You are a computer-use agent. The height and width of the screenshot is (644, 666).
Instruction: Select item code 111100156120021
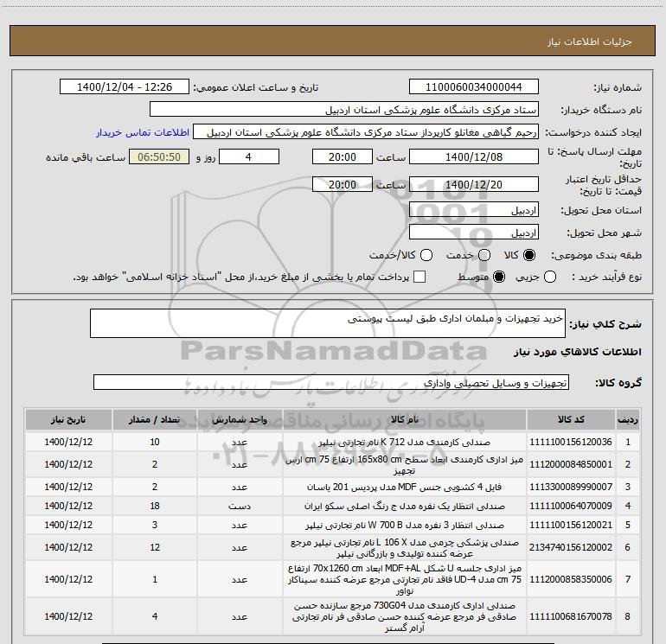pos(571,525)
